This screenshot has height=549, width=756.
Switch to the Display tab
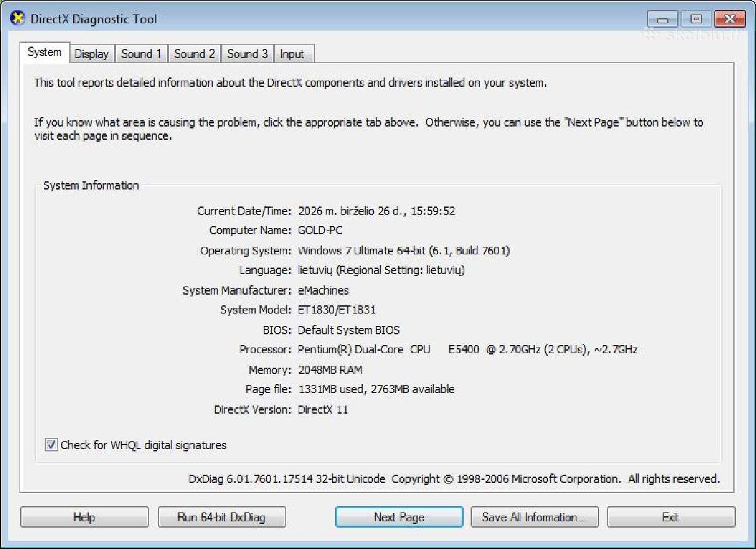91,54
